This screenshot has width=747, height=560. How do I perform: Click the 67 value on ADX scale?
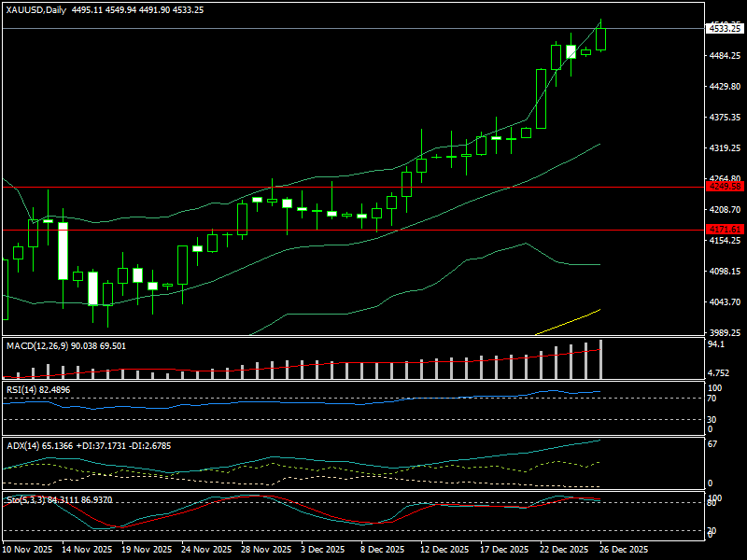[x=713, y=444]
